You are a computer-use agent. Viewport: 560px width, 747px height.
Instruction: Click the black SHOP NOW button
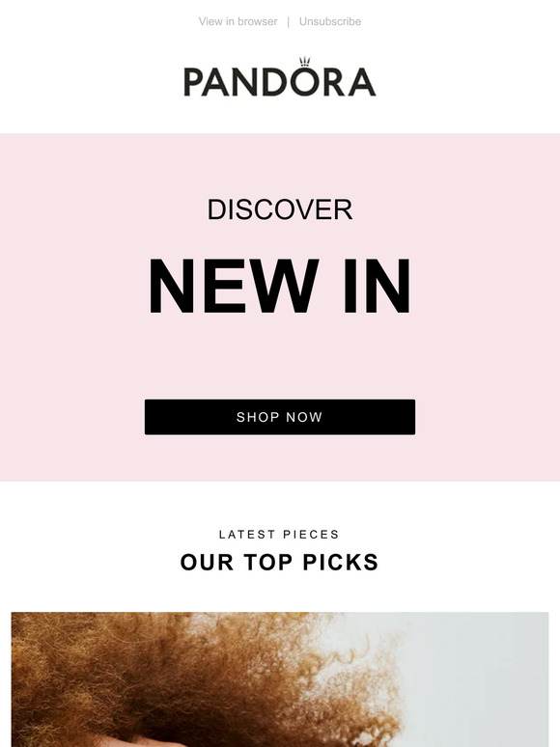click(x=280, y=417)
